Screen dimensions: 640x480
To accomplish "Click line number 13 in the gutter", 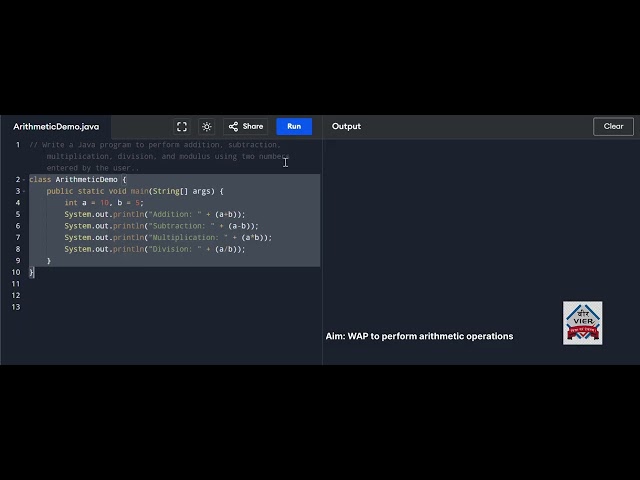I will pyautogui.click(x=16, y=307).
